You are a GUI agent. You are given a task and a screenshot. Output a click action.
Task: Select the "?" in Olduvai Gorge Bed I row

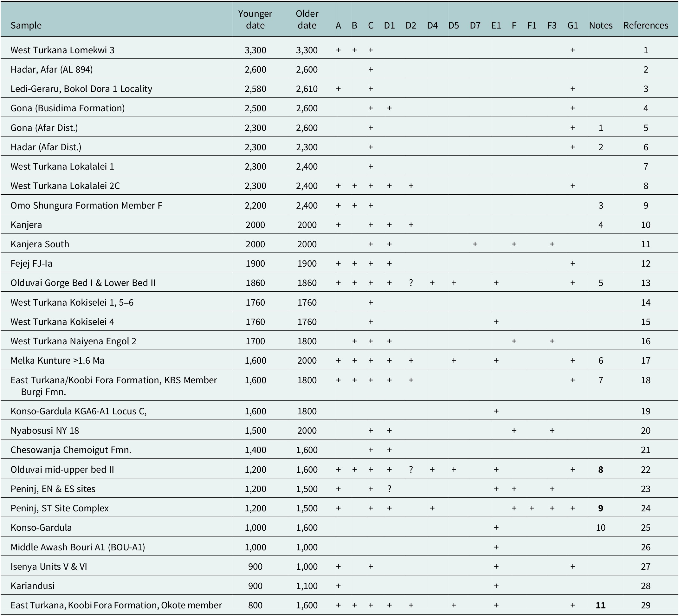(411, 283)
